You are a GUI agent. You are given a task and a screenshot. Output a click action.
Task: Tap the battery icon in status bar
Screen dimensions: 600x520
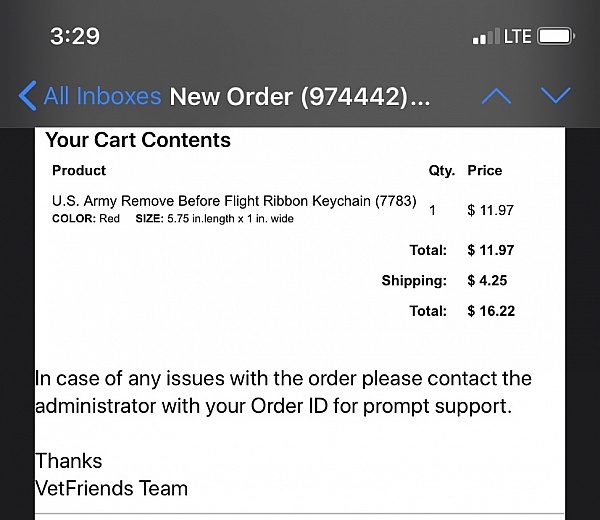(x=555, y=37)
